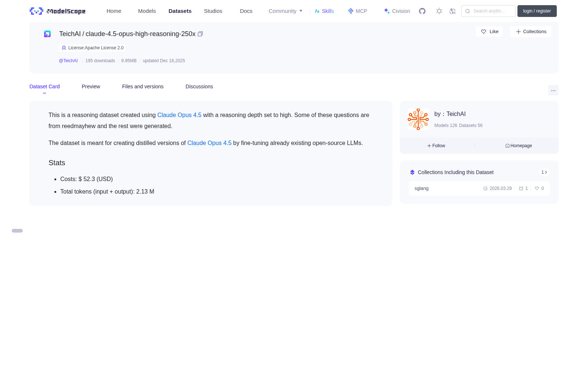Add dataset to Collections
The image size is (588, 368).
click(x=531, y=32)
